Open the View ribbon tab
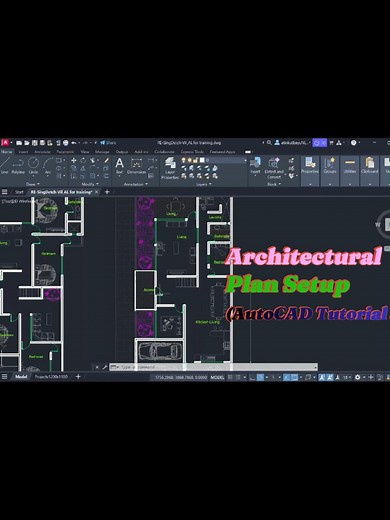Screen dimensions: 390x520 click(x=85, y=152)
